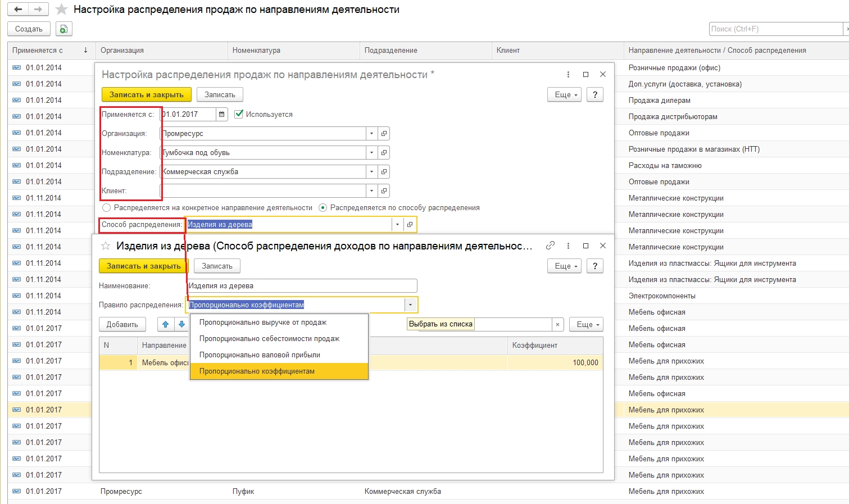Open help in Настройка распределения продаж dialog
This screenshot has width=849, height=504.
pyautogui.click(x=594, y=94)
